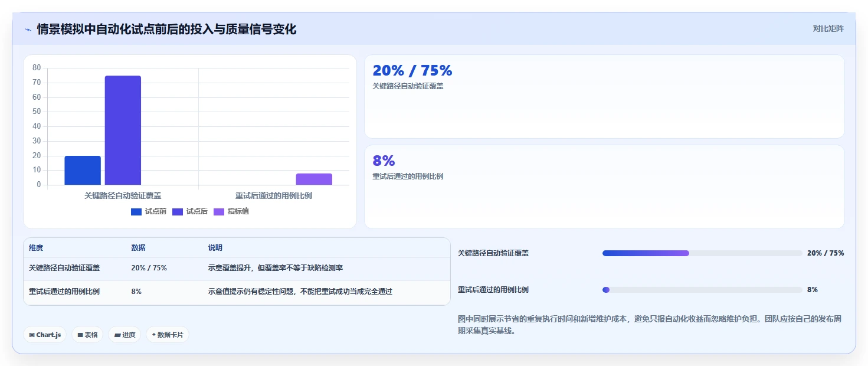Viewport: 868px width, 366px height.
Task: Click the footnote paragraph starting 图中同时展示
Action: (650, 325)
